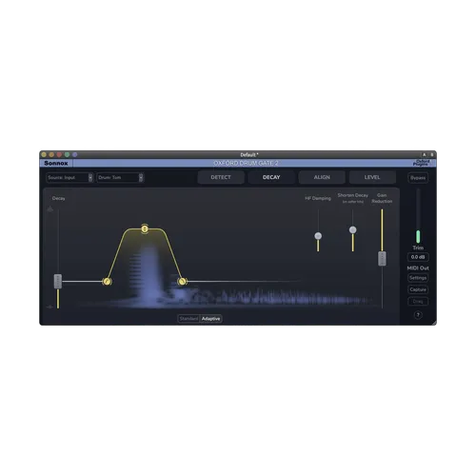Screen dimensions: 476x476
Task: Select the top hold node on envelope
Action: click(145, 228)
